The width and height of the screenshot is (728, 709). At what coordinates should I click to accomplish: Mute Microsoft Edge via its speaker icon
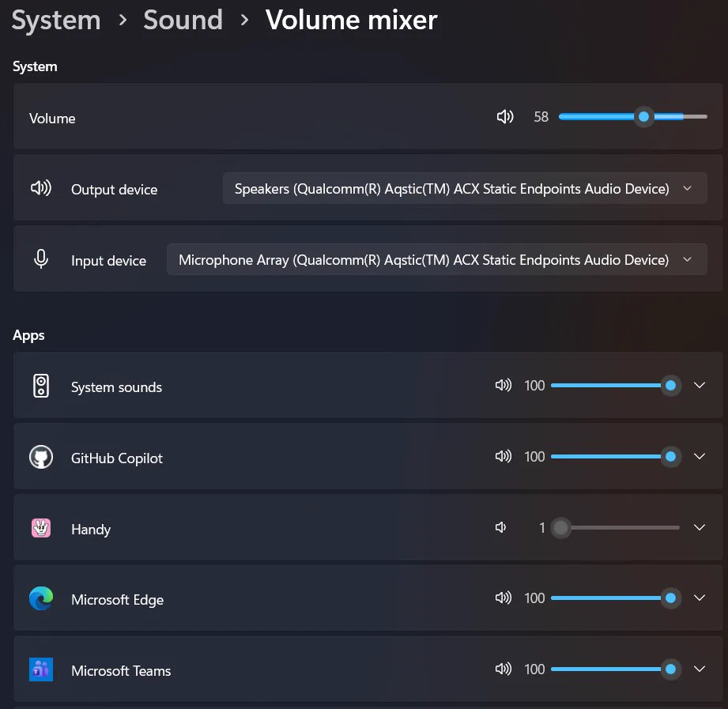[x=504, y=598]
